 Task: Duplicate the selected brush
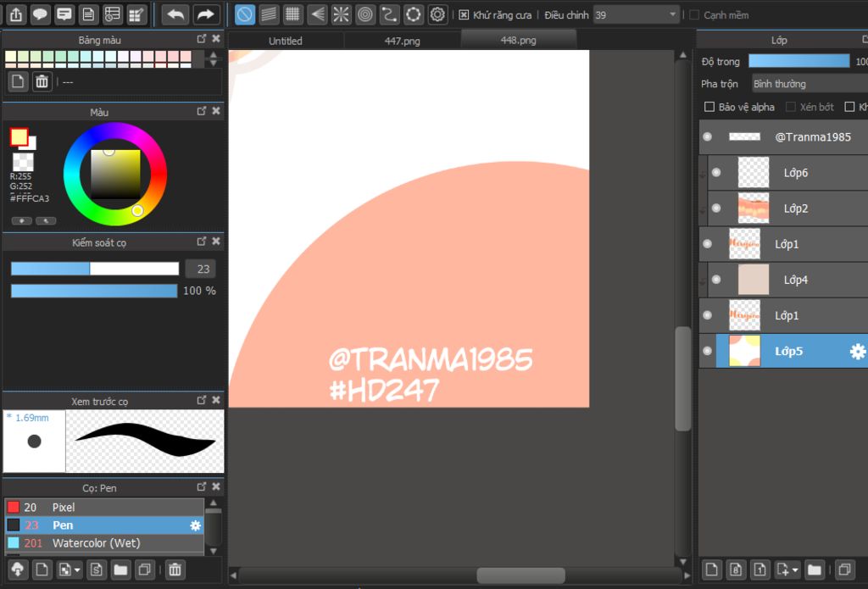[144, 569]
